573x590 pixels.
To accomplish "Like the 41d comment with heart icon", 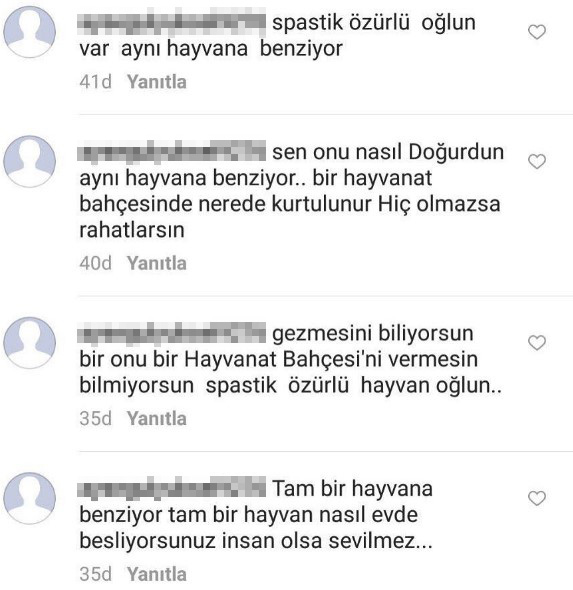I will point(537,32).
